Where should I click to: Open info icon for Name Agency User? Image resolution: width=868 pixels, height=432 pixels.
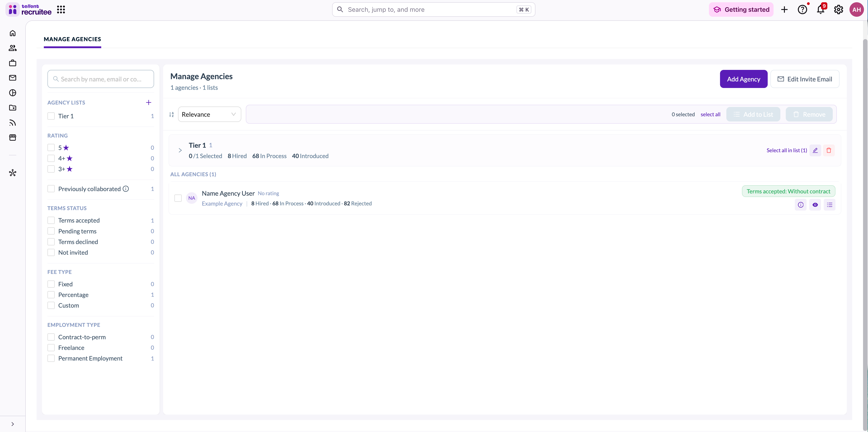[x=801, y=205]
